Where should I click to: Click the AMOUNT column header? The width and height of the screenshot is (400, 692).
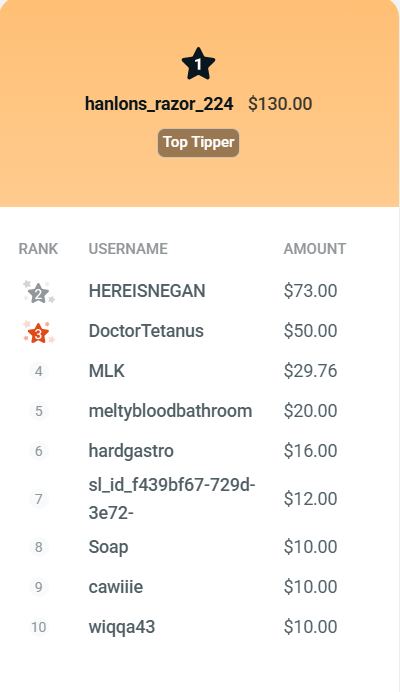[315, 249]
